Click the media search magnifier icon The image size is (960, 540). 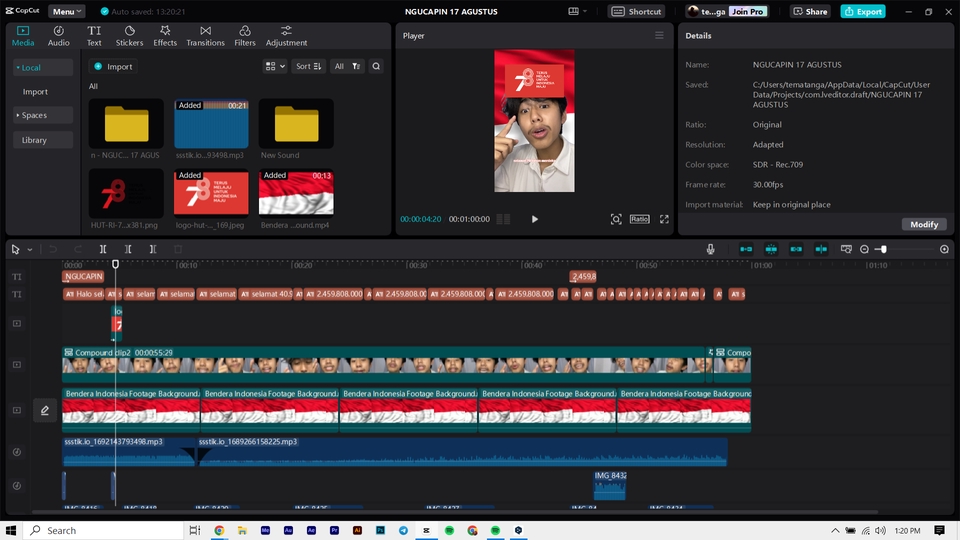(376, 66)
